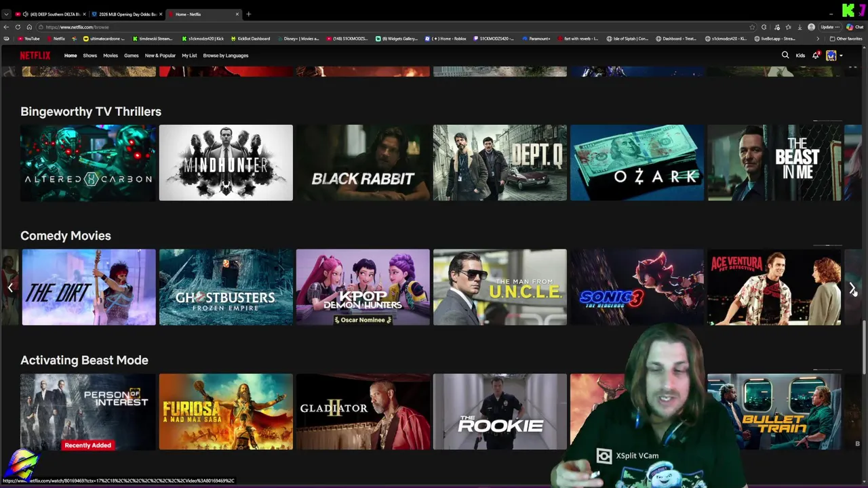Open My List page

coord(189,56)
